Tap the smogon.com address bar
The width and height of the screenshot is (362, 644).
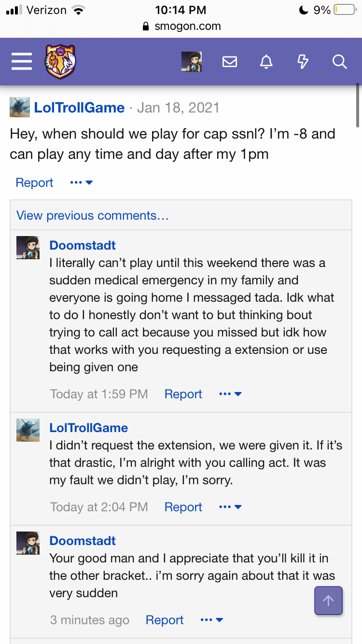181,26
